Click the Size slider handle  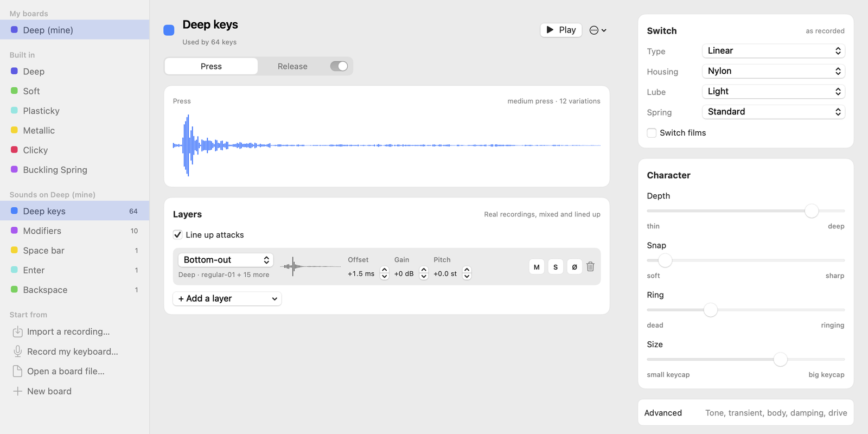(780, 359)
